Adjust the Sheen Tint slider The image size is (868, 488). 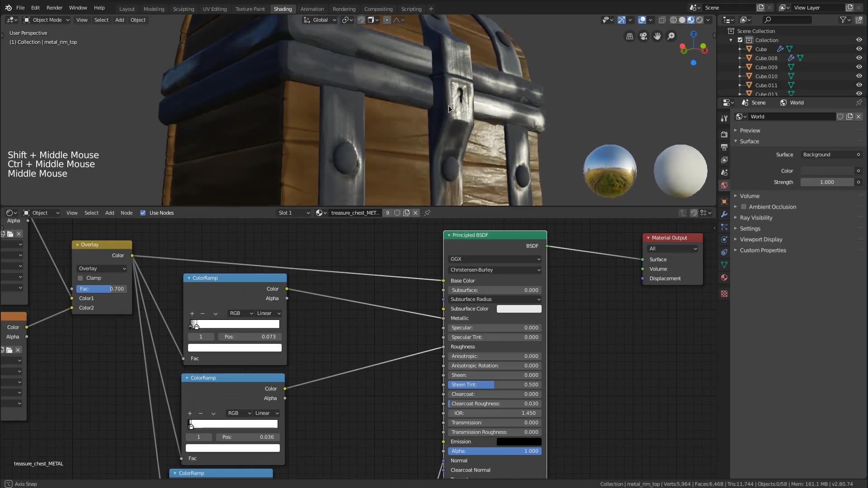(495, 385)
